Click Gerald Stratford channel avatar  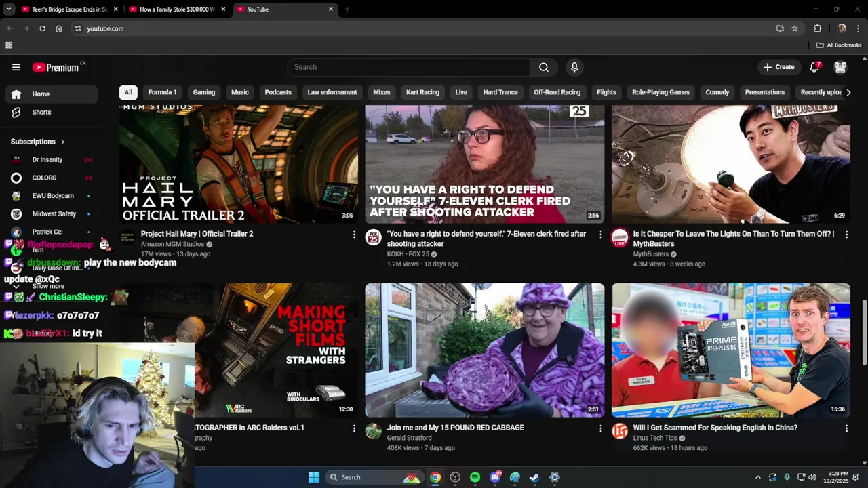(x=374, y=431)
